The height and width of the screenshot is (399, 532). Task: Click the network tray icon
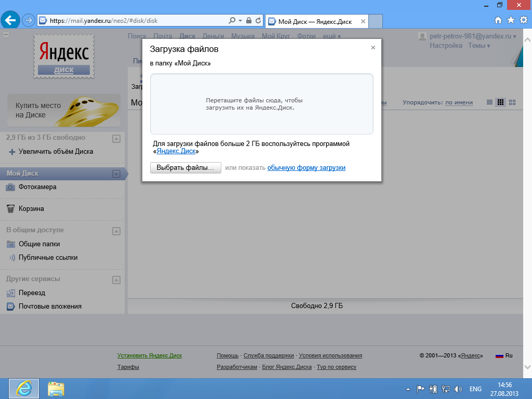[x=445, y=389]
